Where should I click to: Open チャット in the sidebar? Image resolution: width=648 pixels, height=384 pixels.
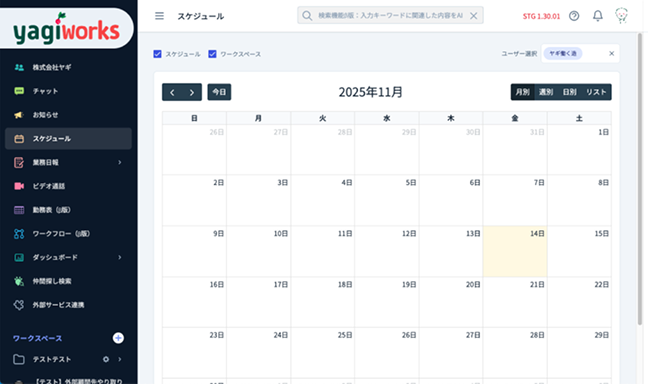68,91
